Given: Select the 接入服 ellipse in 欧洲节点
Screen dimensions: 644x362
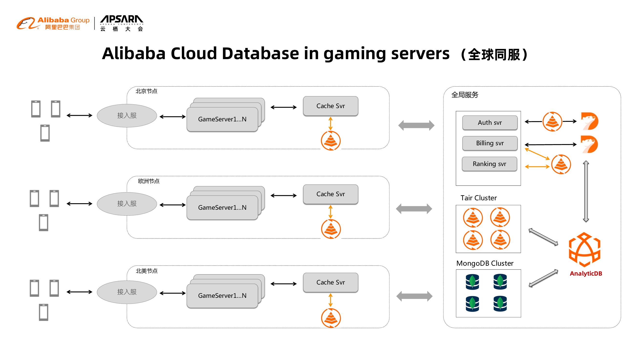Looking at the screenshot, I should tap(127, 204).
